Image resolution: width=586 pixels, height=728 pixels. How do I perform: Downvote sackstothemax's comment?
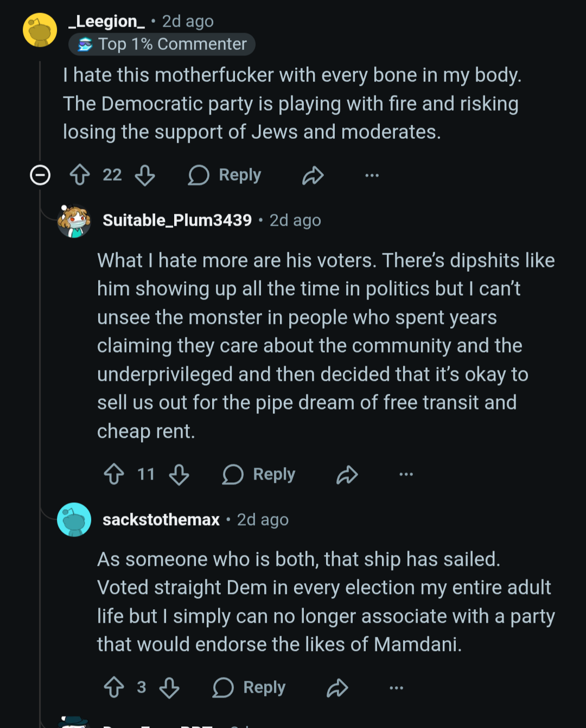tap(169, 687)
